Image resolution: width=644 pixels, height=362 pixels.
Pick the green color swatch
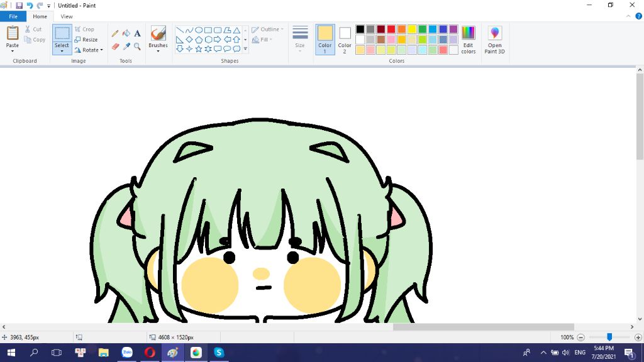click(x=422, y=29)
